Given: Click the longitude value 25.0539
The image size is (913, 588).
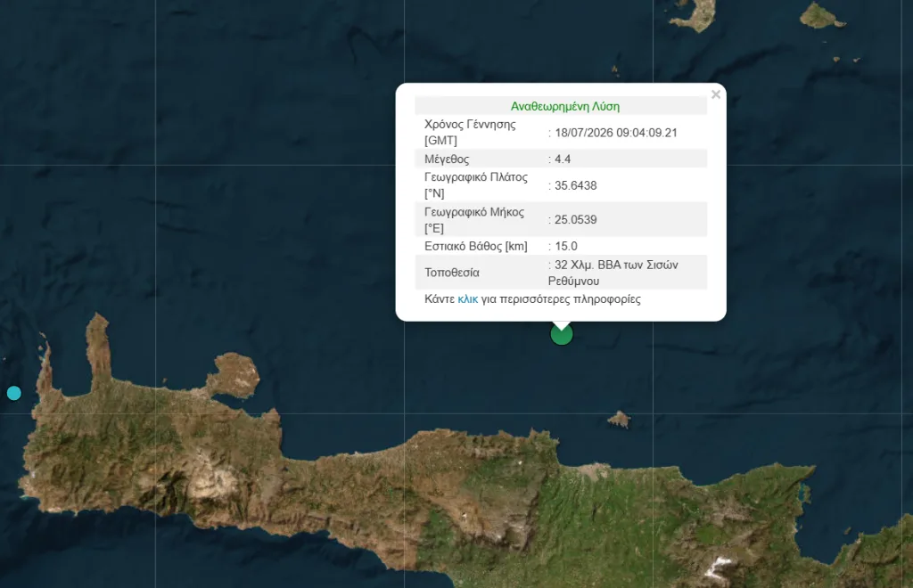Looking at the screenshot, I should tap(575, 219).
